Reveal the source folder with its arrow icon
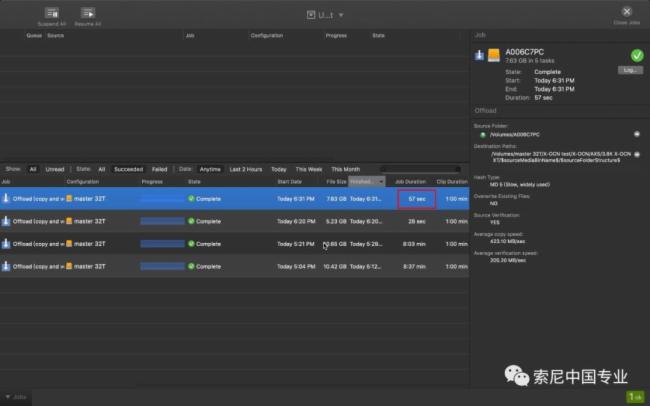650x406 pixels. pyautogui.click(x=637, y=132)
